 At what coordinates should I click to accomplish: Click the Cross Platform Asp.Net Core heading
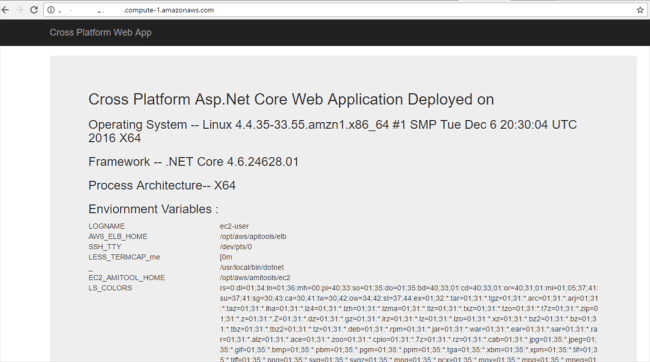[x=291, y=100]
